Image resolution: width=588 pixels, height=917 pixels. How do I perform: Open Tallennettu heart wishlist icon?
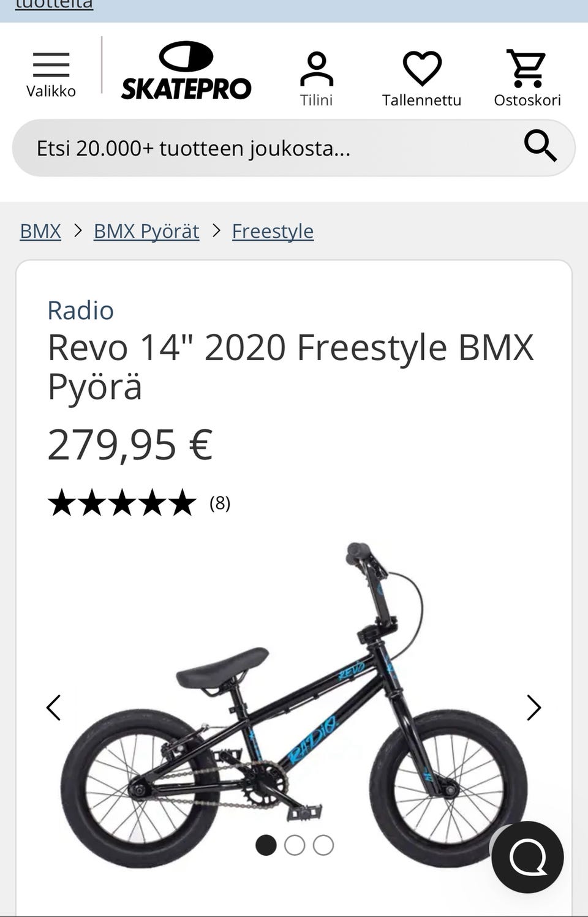421,80
